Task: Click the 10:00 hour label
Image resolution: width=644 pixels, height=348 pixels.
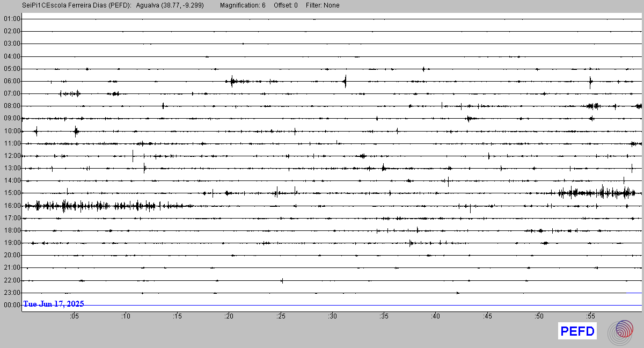Action: [x=12, y=131]
